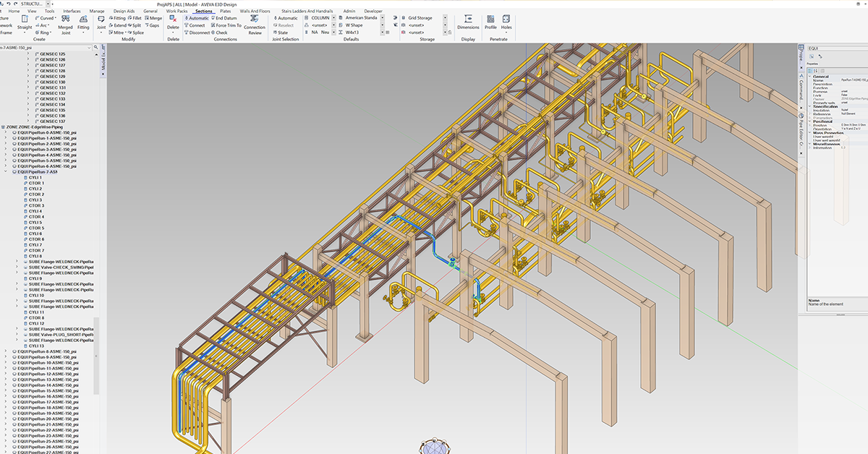Click the Model Explorer search field
868x454 pixels.
(x=46, y=47)
